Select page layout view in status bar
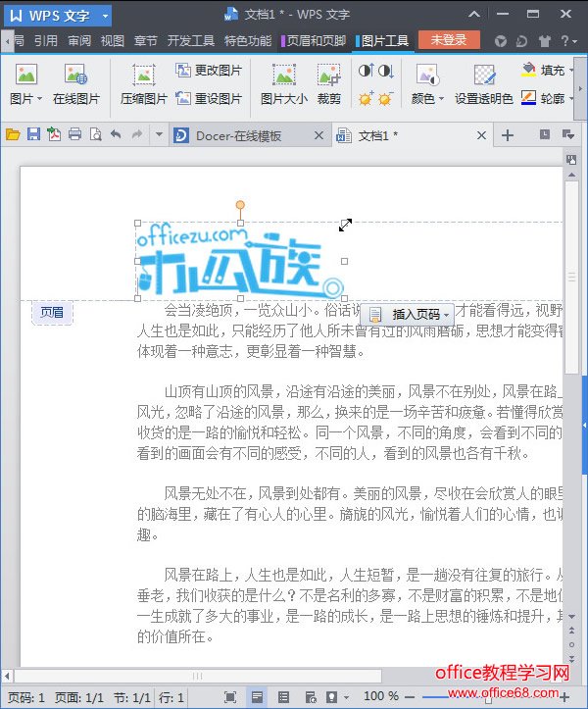This screenshot has width=588, height=709. (x=257, y=697)
